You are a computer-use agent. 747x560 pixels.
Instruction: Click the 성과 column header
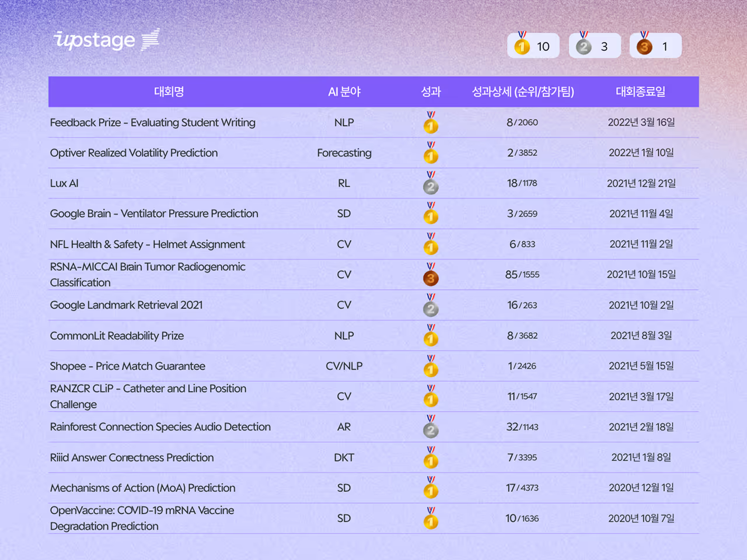(x=431, y=92)
